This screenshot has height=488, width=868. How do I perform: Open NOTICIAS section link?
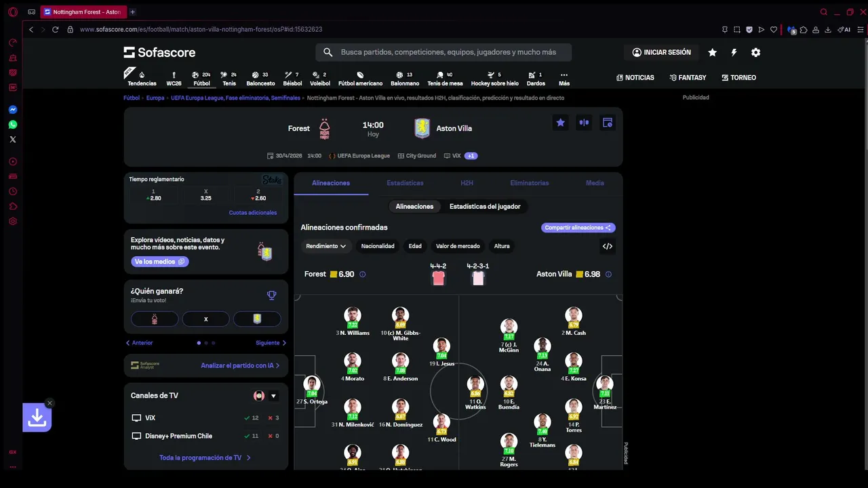coord(635,78)
